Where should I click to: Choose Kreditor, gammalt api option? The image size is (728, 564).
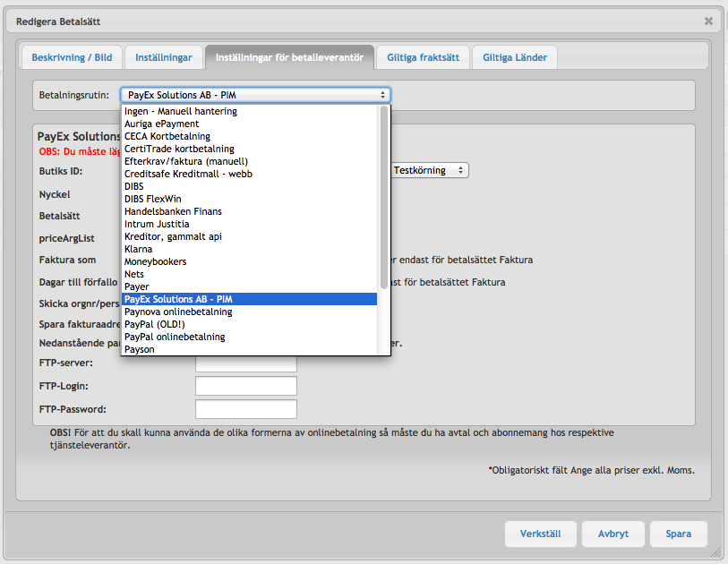249,236
